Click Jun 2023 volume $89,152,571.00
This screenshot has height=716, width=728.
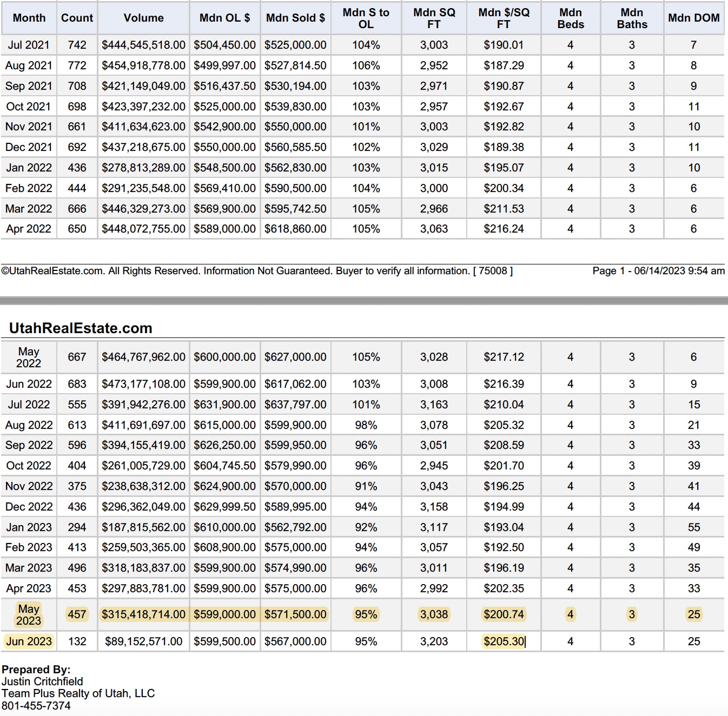click(143, 641)
